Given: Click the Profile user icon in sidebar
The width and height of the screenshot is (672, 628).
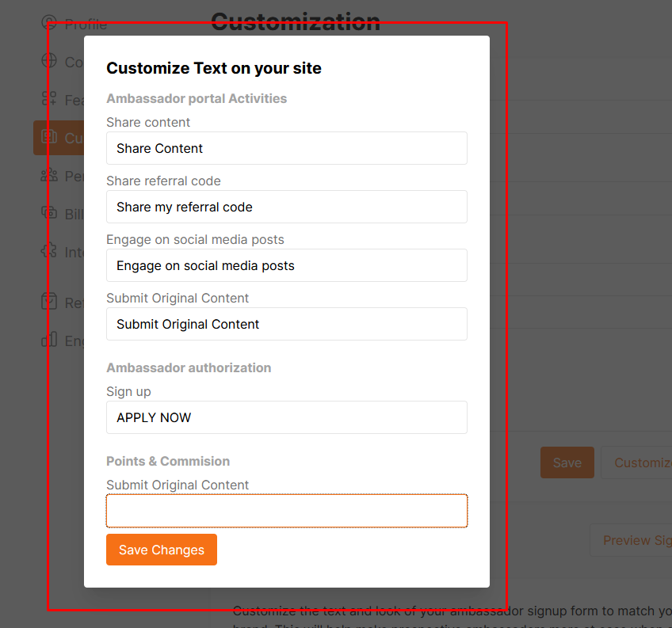Looking at the screenshot, I should (49, 22).
